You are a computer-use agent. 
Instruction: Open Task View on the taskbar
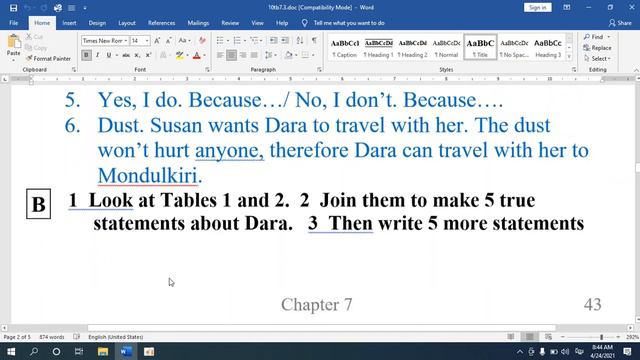(x=79, y=351)
